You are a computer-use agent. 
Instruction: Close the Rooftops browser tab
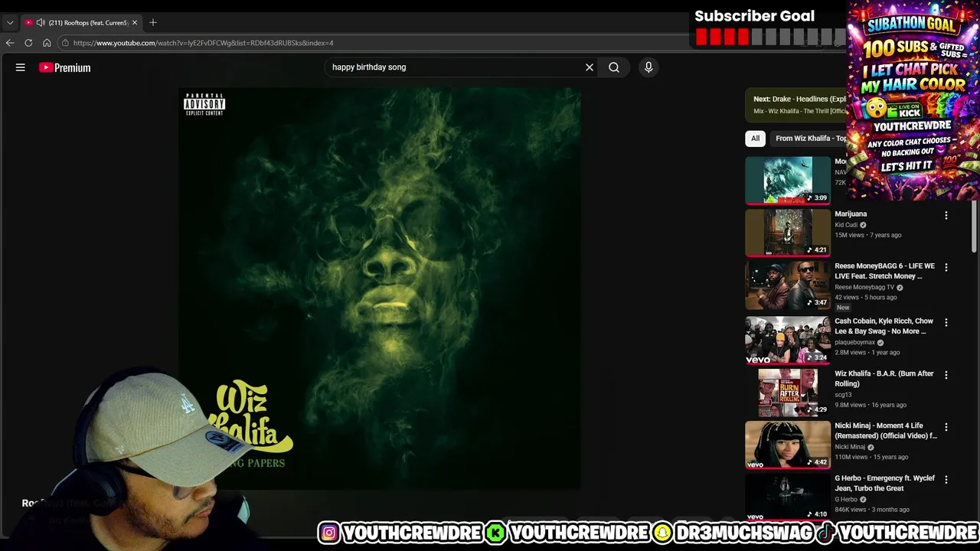[x=135, y=22]
